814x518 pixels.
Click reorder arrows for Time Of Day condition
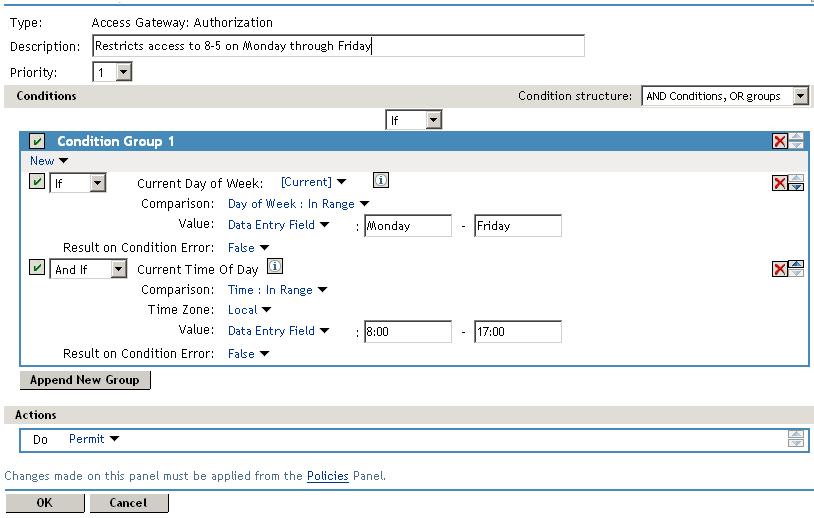tap(796, 269)
